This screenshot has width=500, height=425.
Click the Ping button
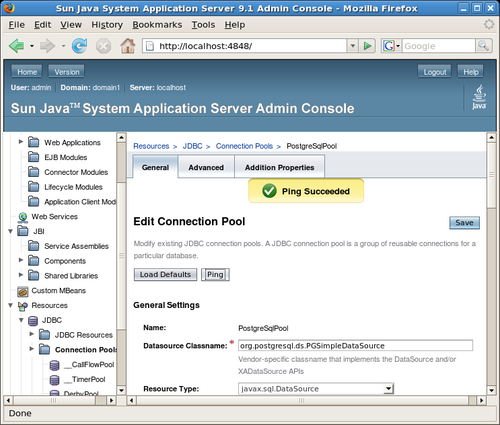[215, 275]
